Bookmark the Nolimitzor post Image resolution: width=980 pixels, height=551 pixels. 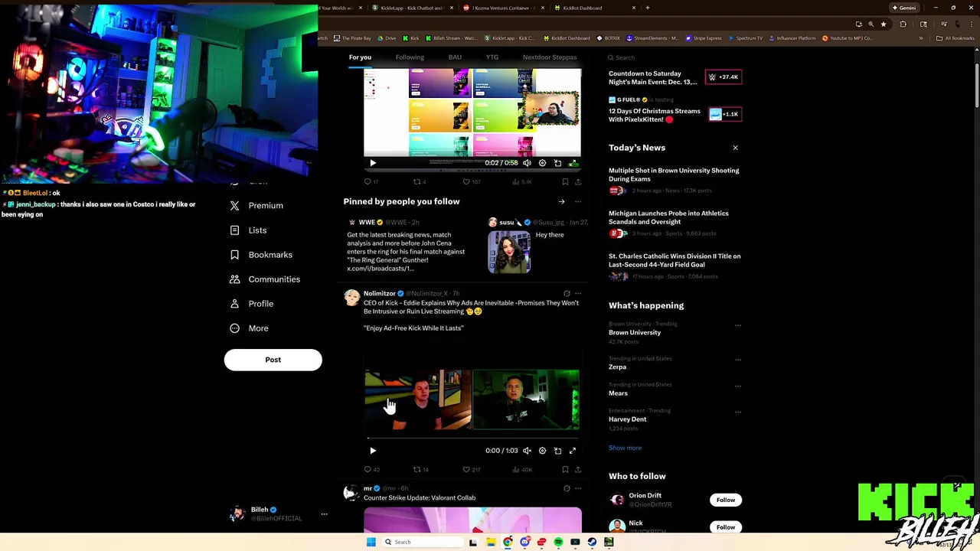(565, 470)
